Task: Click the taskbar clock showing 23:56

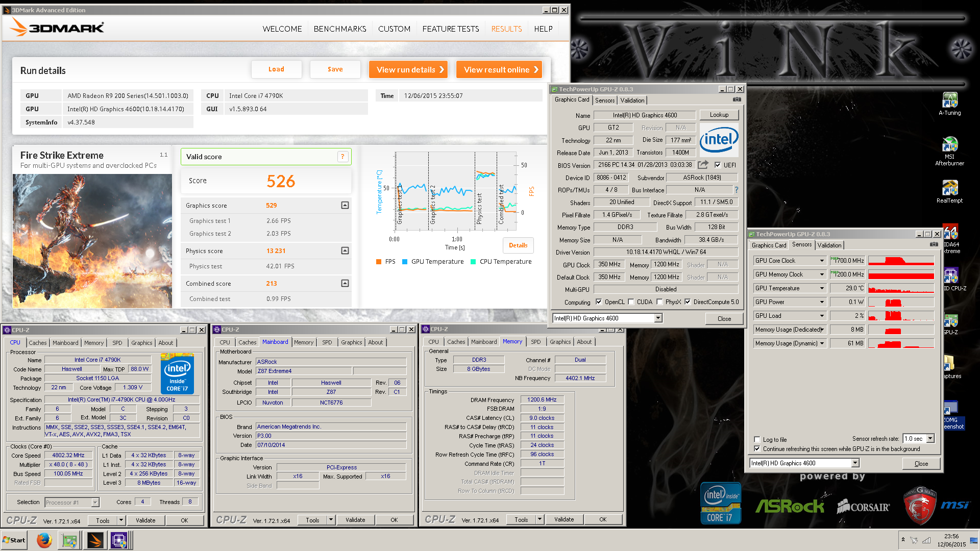Action: [x=951, y=540]
